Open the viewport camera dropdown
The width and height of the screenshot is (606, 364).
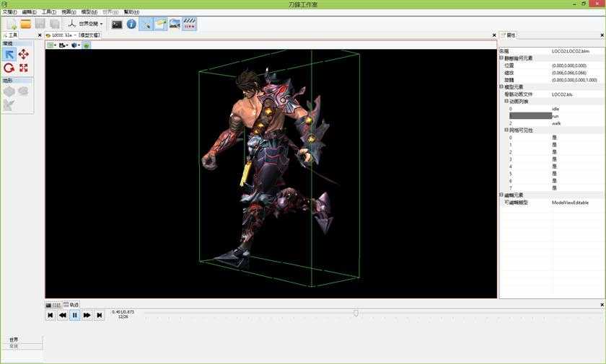(x=63, y=45)
